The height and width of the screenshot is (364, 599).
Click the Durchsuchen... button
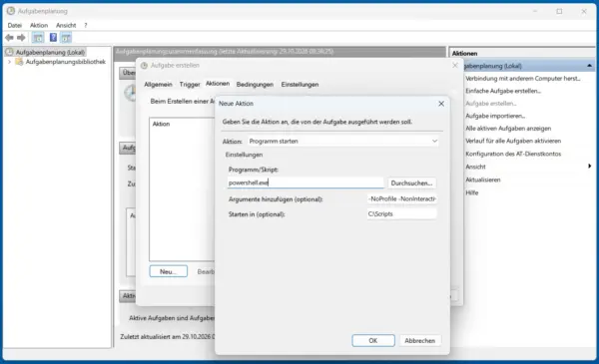(x=411, y=183)
